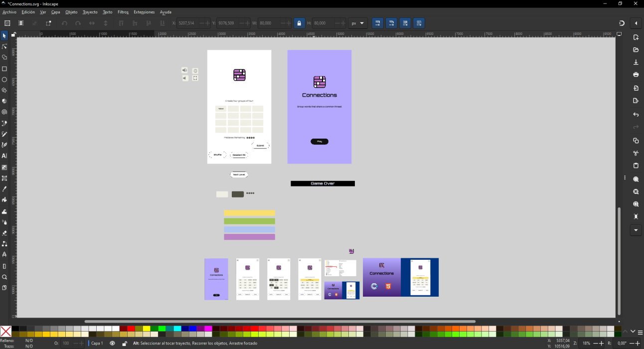The height and width of the screenshot is (349, 644).
Task: Select the Rectangle tool
Action: coord(4,69)
